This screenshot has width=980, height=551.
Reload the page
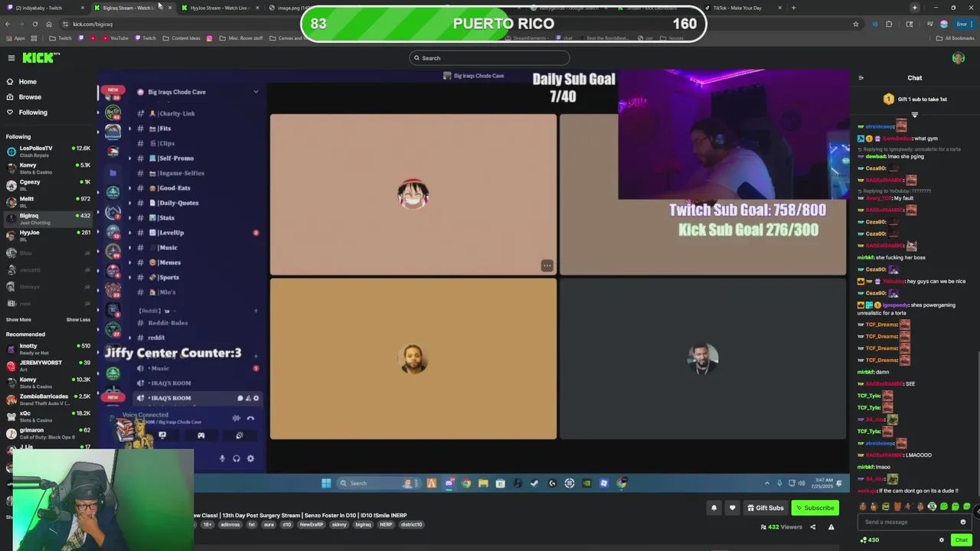34,24
